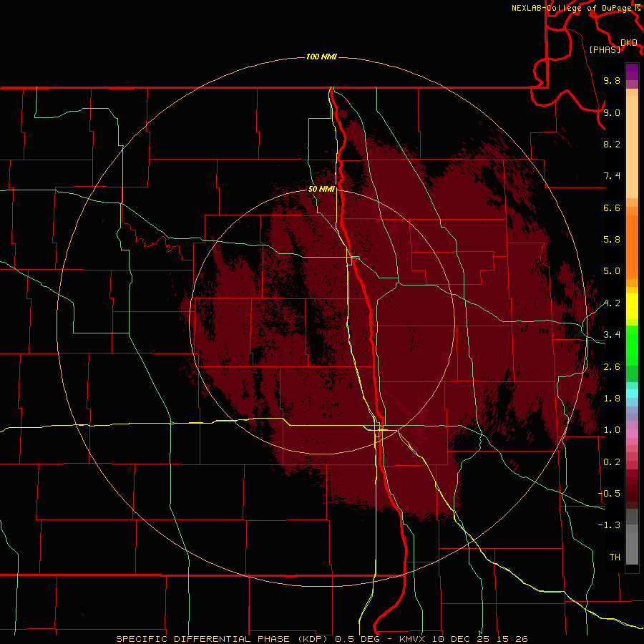
Task: Select the 3.4 legend value
Action: click(612, 335)
